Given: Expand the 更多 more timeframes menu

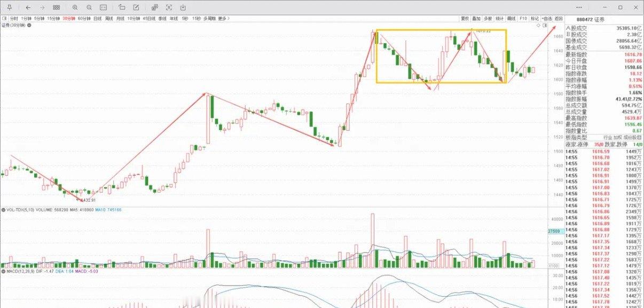Looking at the screenshot, I should click(224, 18).
